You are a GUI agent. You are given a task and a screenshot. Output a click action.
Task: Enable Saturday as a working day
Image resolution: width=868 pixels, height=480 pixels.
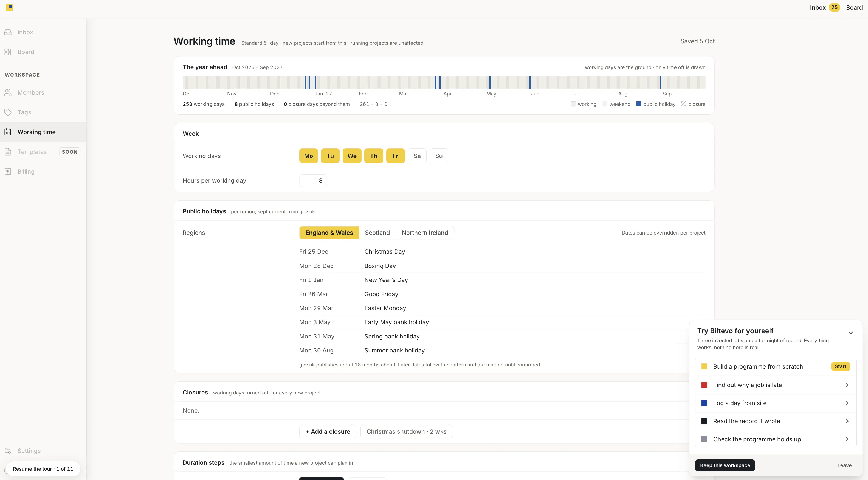coord(417,156)
